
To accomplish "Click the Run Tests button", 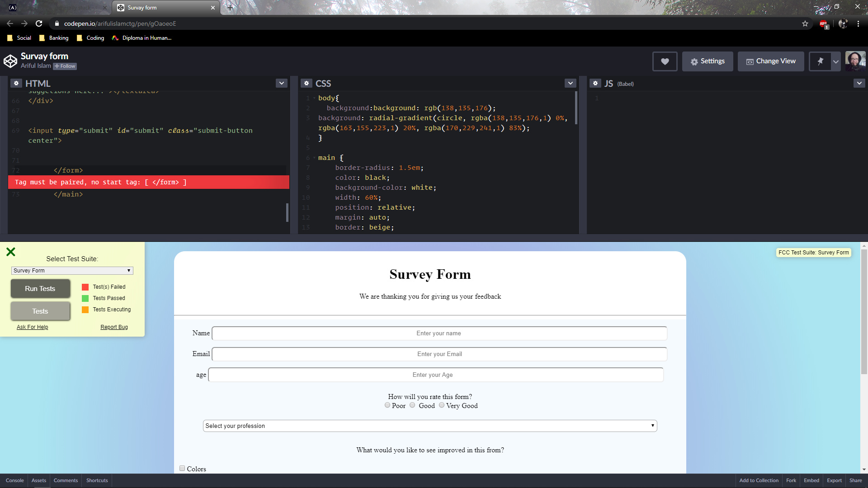I will 40,288.
